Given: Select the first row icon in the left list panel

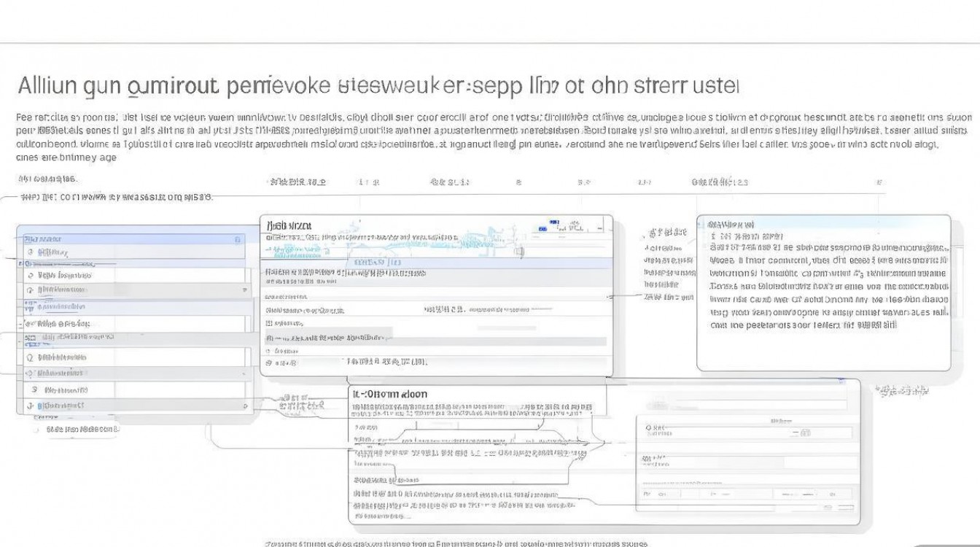Looking at the screenshot, I should [x=31, y=252].
